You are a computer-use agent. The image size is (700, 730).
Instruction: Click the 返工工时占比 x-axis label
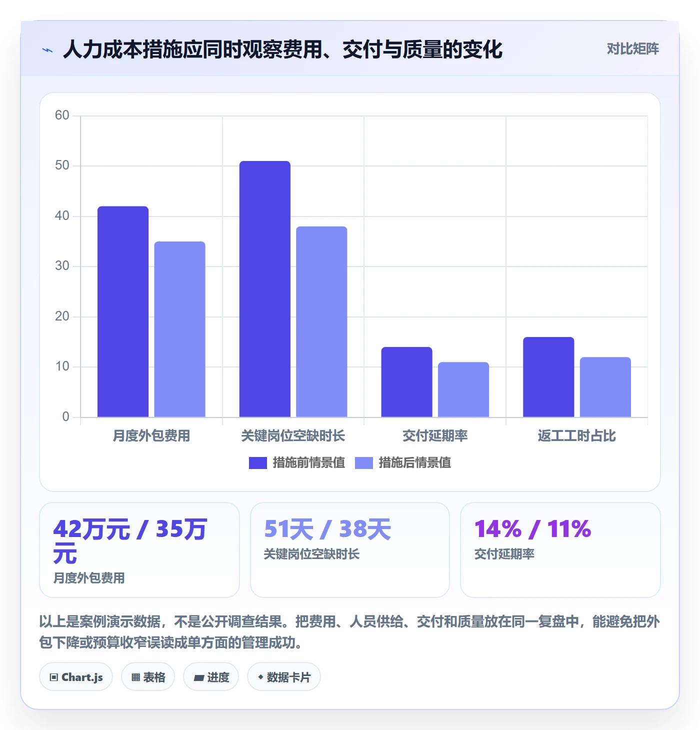click(577, 436)
